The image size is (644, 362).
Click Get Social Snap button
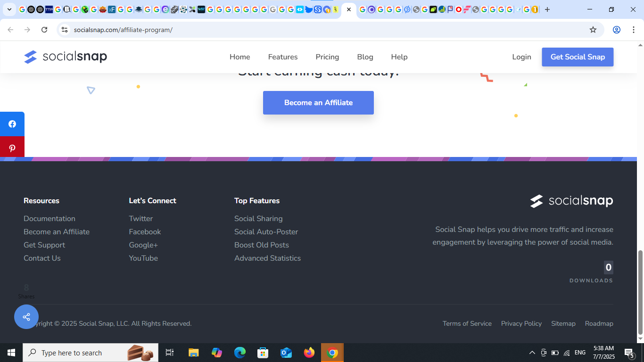(x=578, y=57)
